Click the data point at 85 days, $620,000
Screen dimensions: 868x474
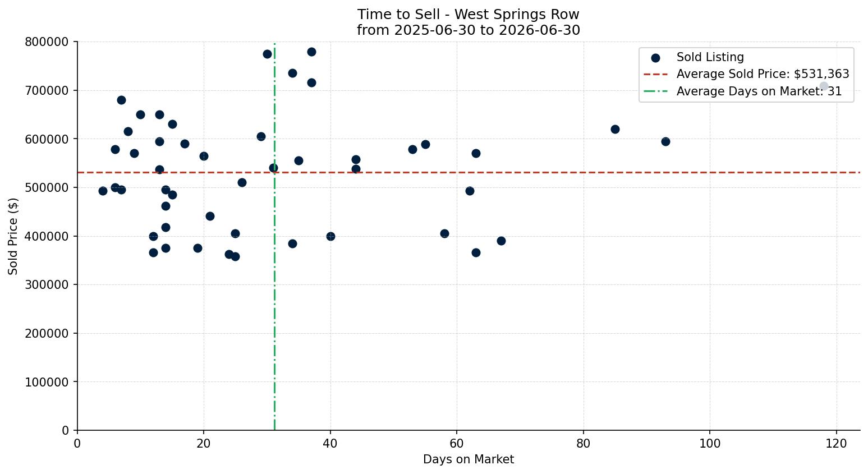(x=615, y=129)
